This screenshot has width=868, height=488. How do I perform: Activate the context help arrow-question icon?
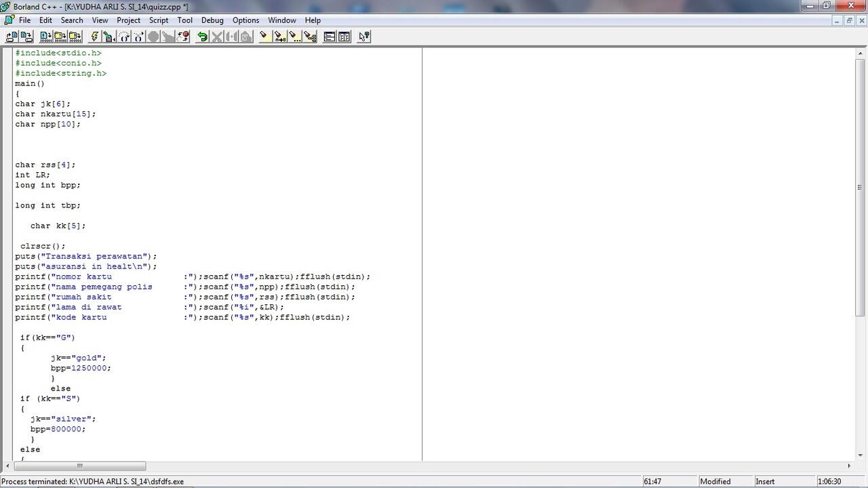pyautogui.click(x=364, y=37)
